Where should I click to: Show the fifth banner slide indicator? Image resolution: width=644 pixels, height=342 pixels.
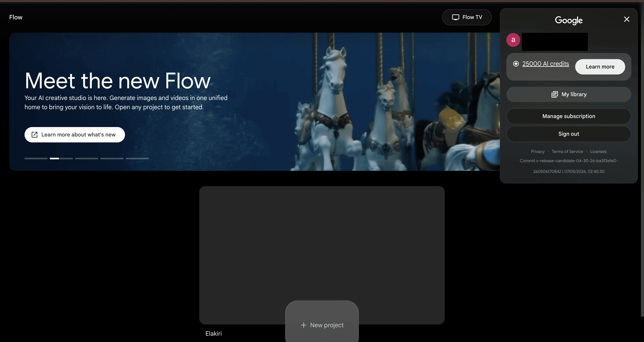click(x=137, y=159)
